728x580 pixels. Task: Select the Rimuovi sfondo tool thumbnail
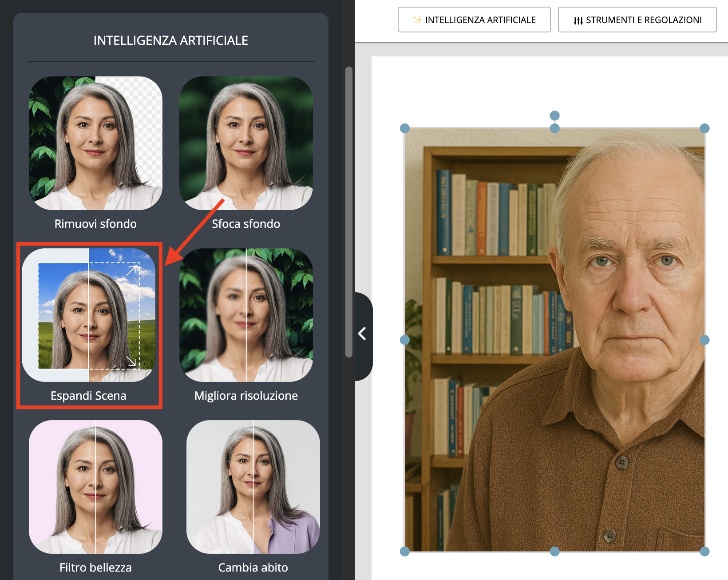(x=95, y=143)
